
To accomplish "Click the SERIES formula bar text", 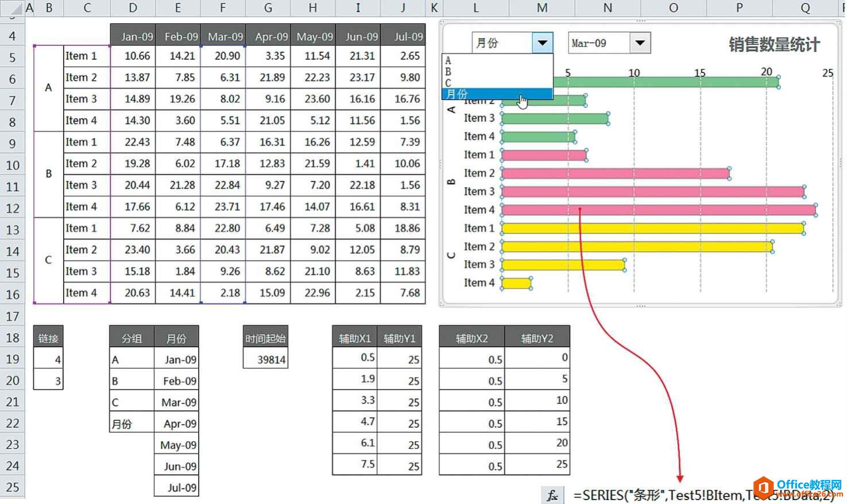I will 703,495.
